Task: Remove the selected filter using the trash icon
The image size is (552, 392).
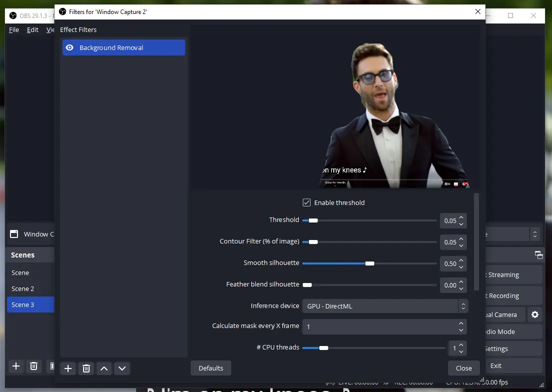Action: 86,368
